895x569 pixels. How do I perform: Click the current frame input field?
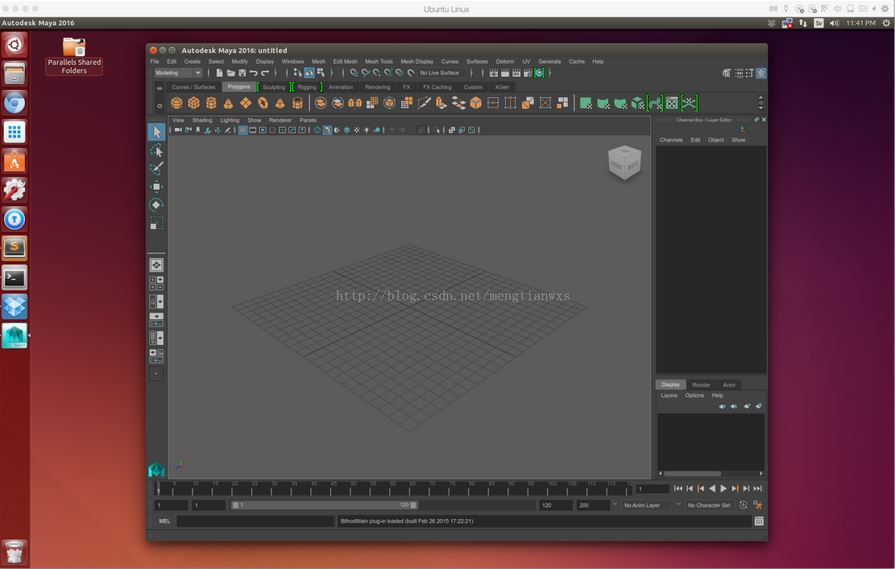[x=652, y=489]
